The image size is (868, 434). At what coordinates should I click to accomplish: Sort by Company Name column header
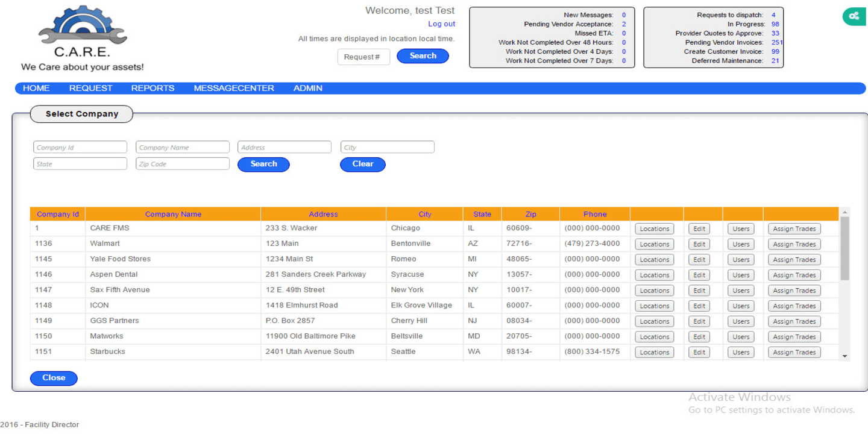173,214
